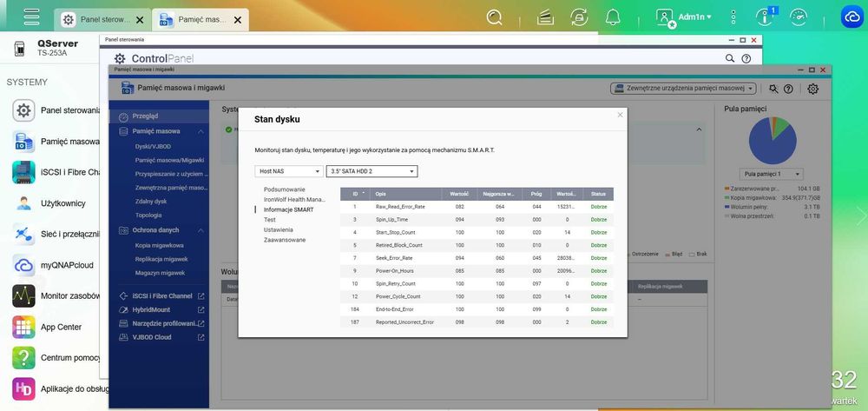Close the Panel sterowania taskbar tab

(x=140, y=20)
